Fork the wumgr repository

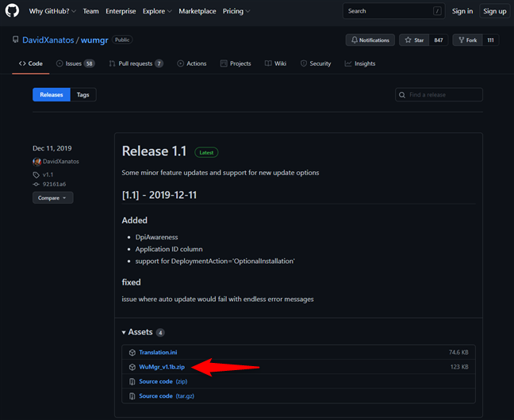point(467,40)
